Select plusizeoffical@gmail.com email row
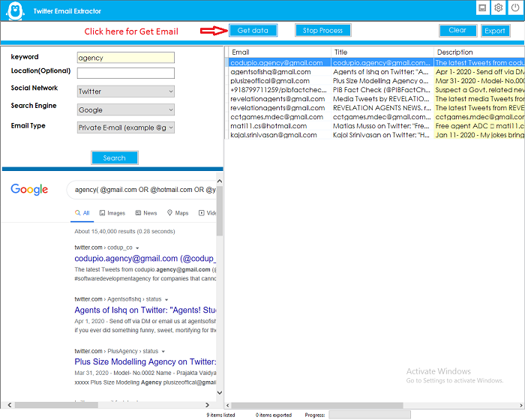This screenshot has height=420, width=525. [280, 81]
